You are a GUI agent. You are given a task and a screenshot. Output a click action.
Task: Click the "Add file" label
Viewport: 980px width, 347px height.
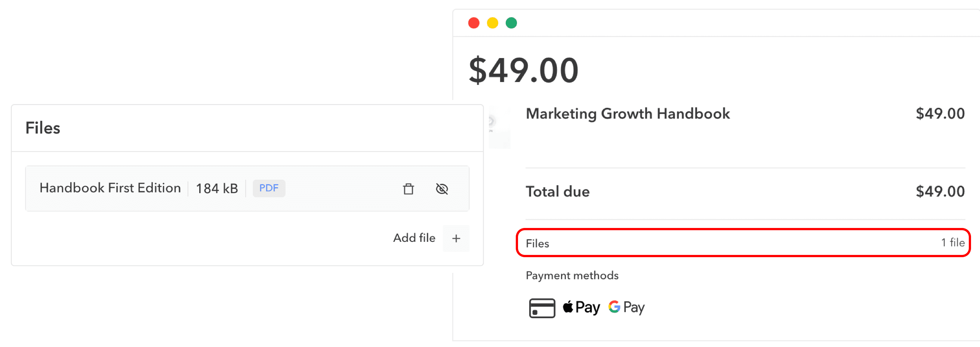pos(414,238)
